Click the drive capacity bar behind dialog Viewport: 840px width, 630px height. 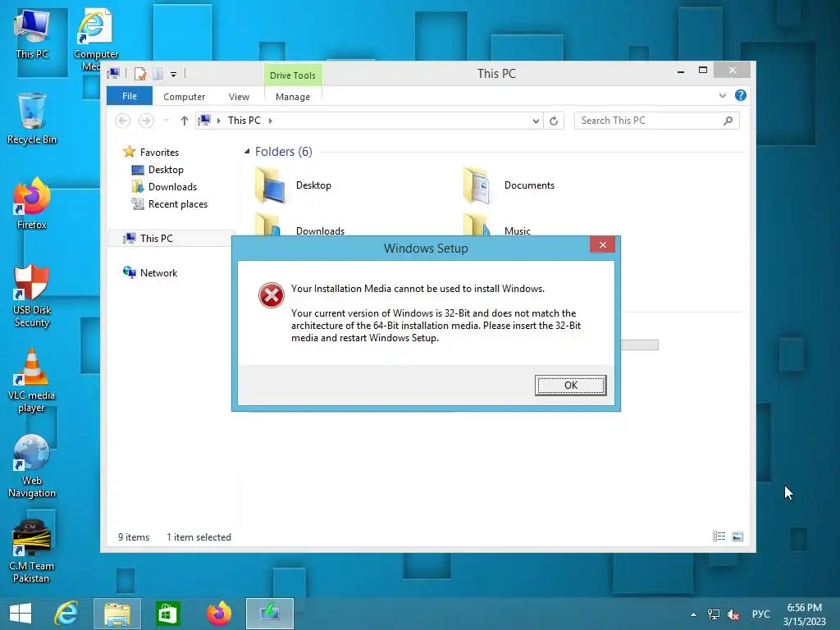tap(640, 345)
